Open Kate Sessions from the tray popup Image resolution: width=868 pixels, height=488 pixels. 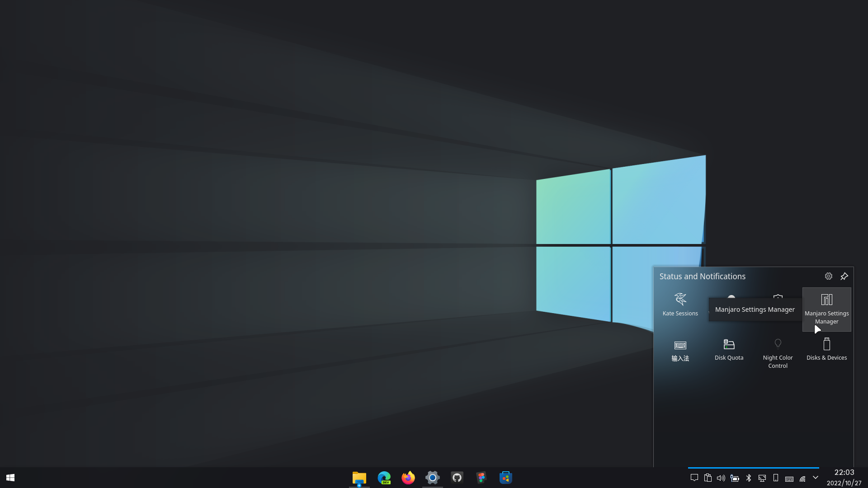[680, 305]
